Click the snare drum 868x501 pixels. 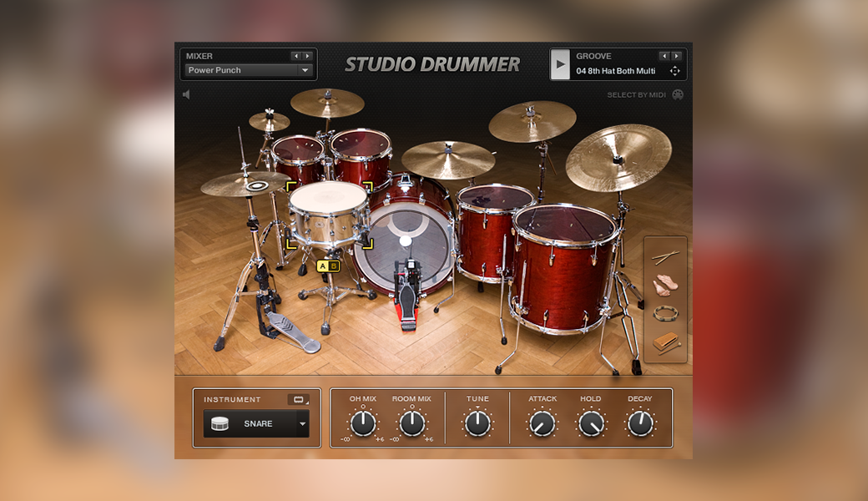328,214
